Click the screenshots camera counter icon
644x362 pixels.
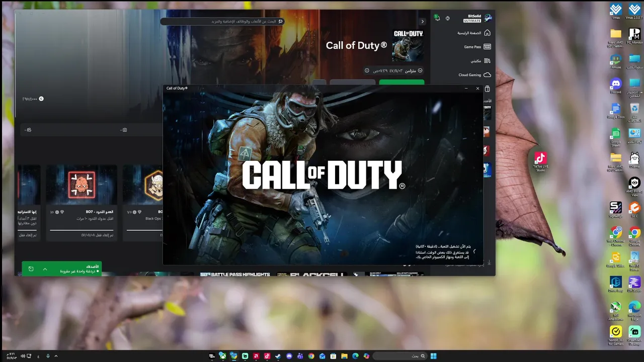tap(124, 130)
